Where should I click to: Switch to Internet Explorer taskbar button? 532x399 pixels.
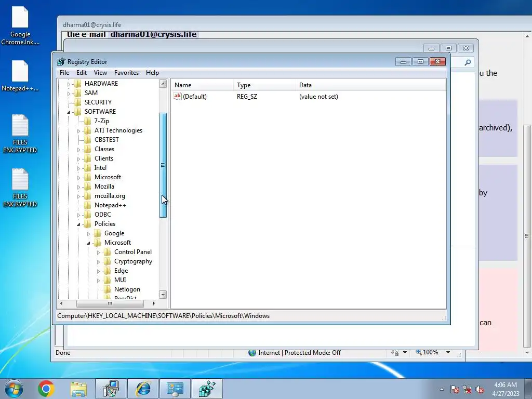[143, 389]
